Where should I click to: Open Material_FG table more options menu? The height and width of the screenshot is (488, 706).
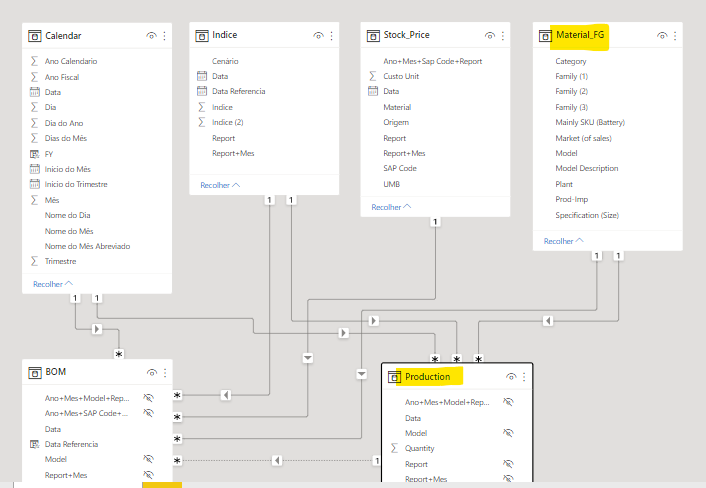(x=675, y=36)
